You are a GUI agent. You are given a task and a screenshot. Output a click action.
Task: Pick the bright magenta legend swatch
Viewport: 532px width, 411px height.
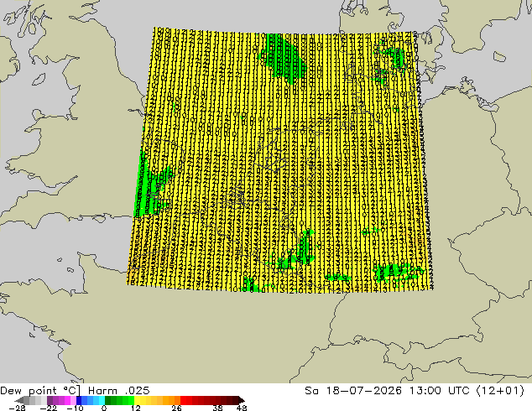point(67,400)
